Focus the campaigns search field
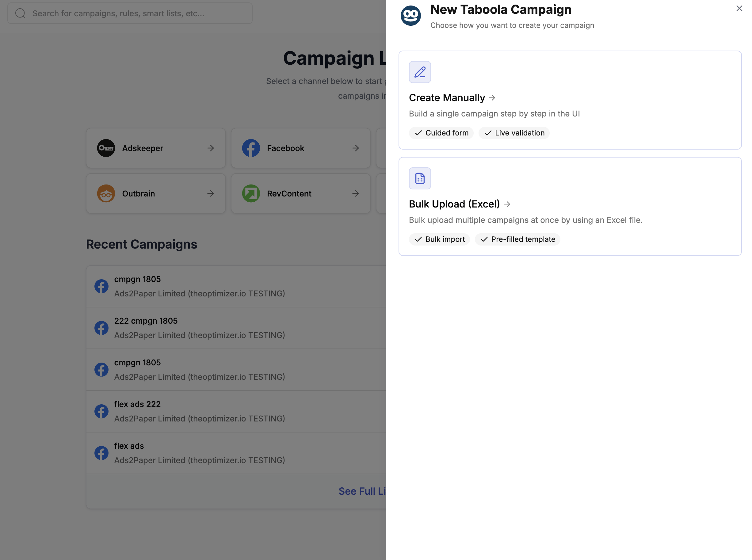 pyautogui.click(x=130, y=13)
